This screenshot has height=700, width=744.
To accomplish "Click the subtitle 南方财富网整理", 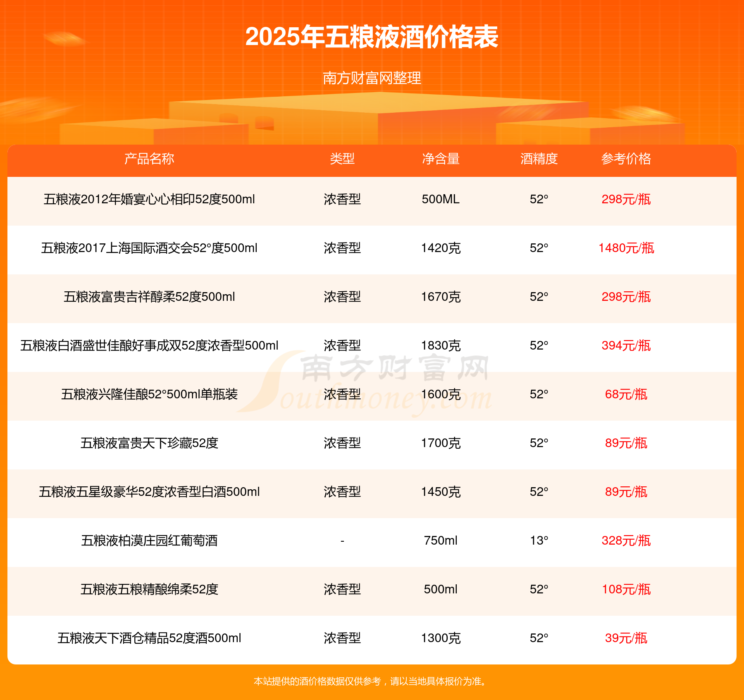I will [372, 78].
